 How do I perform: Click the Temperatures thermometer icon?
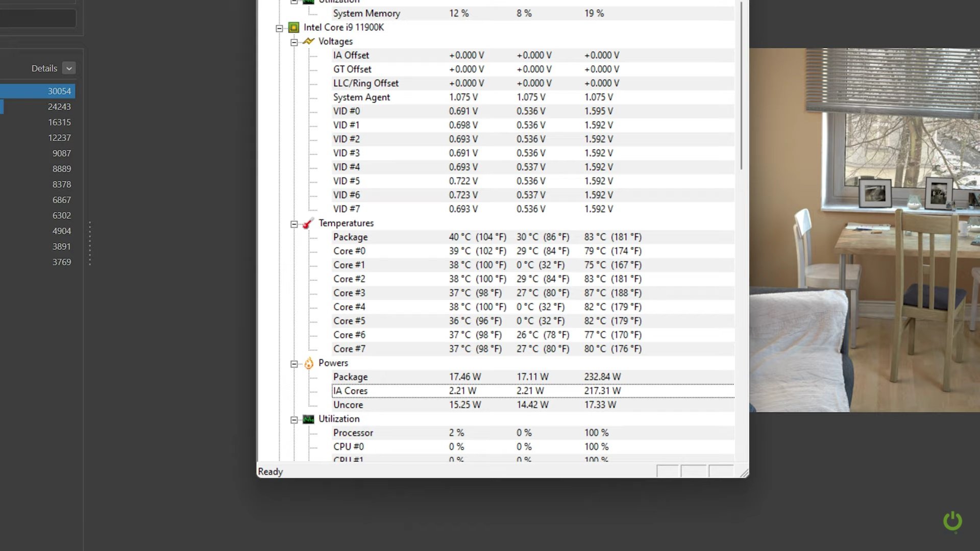(x=308, y=223)
